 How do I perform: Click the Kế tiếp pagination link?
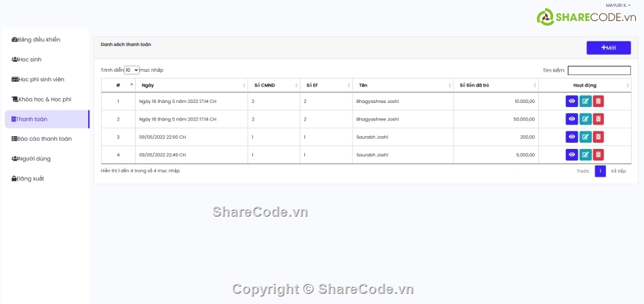click(x=618, y=171)
